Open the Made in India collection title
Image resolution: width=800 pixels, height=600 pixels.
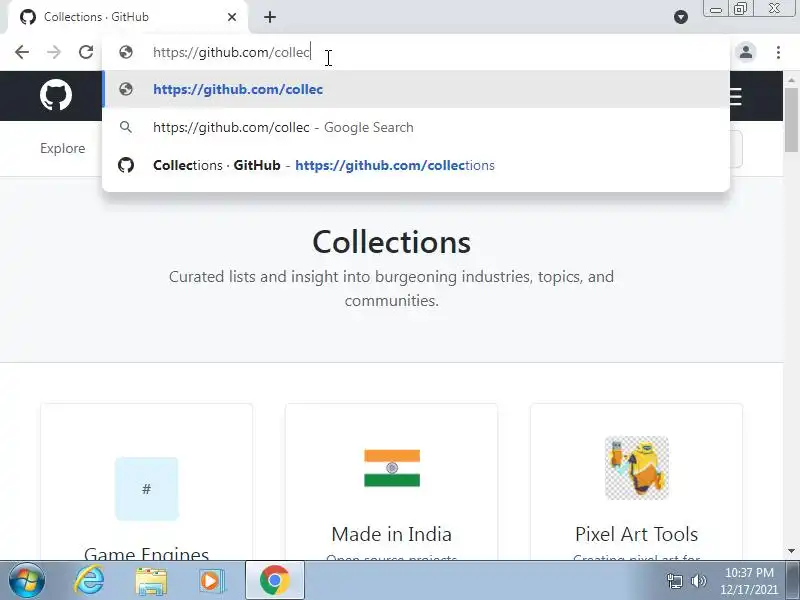(391, 534)
